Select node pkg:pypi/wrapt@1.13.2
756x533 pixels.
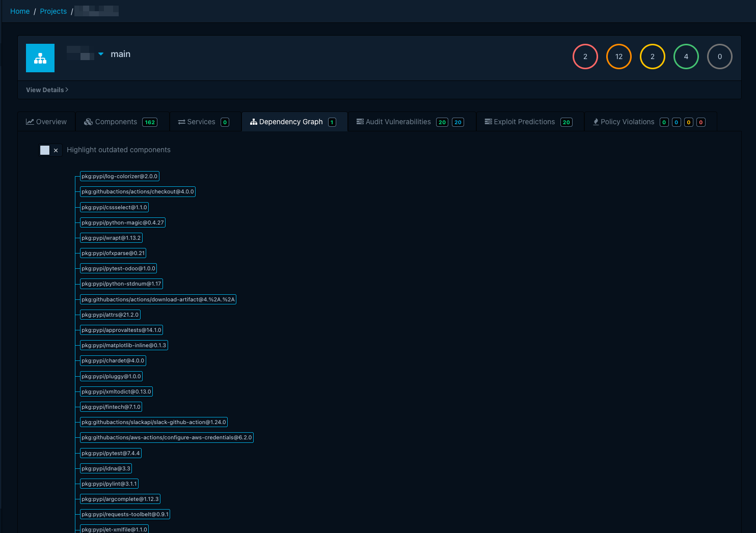[111, 238]
